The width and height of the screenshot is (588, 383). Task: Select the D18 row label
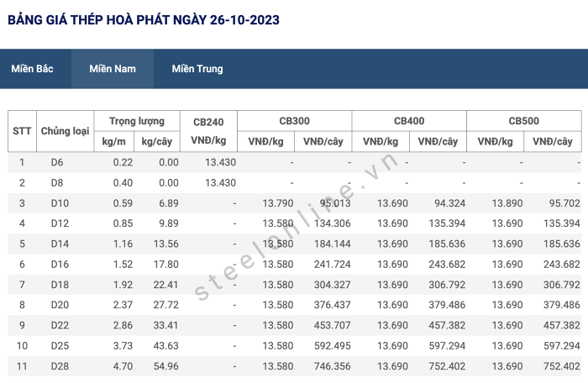tap(60, 285)
